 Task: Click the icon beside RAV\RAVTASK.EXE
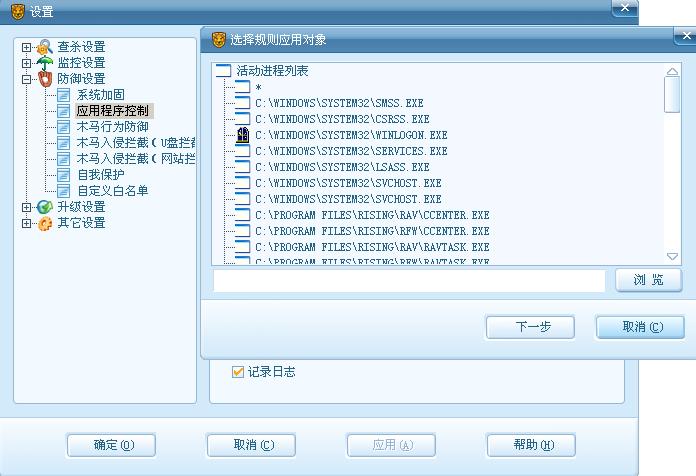click(242, 246)
